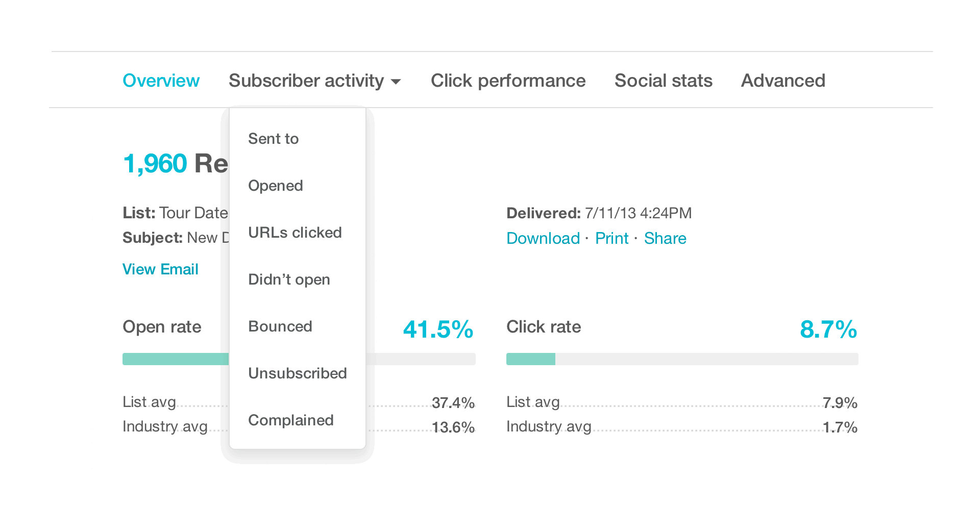This screenshot has width=980, height=510.
Task: Choose Opened in subscriber activity menu
Action: coord(276,186)
